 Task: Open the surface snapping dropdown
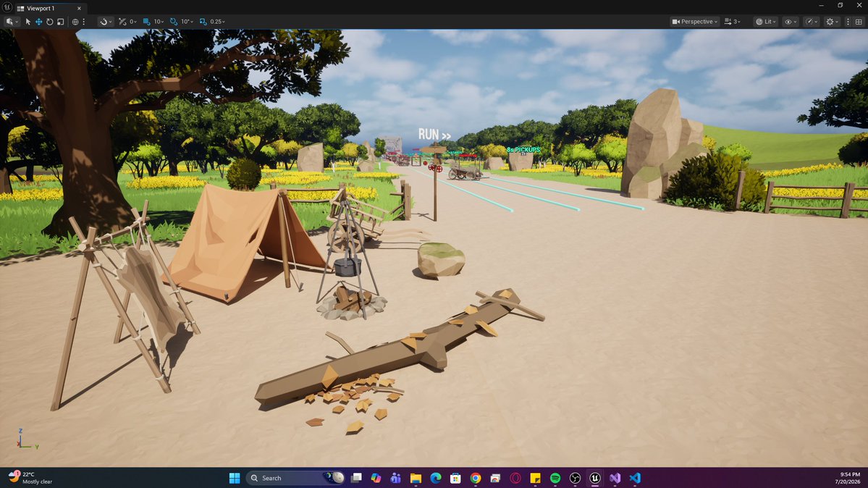[105, 22]
